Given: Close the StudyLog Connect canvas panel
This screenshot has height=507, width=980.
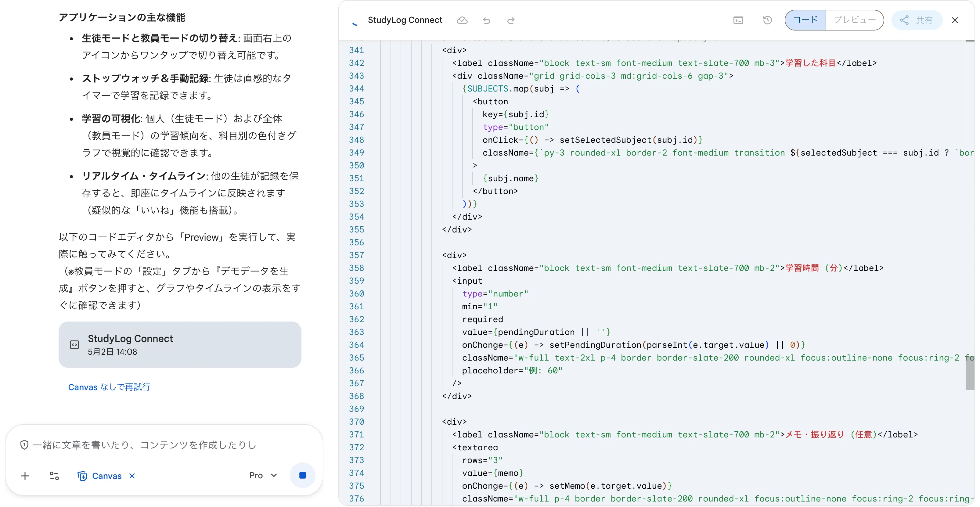Looking at the screenshot, I should pyautogui.click(x=955, y=20).
